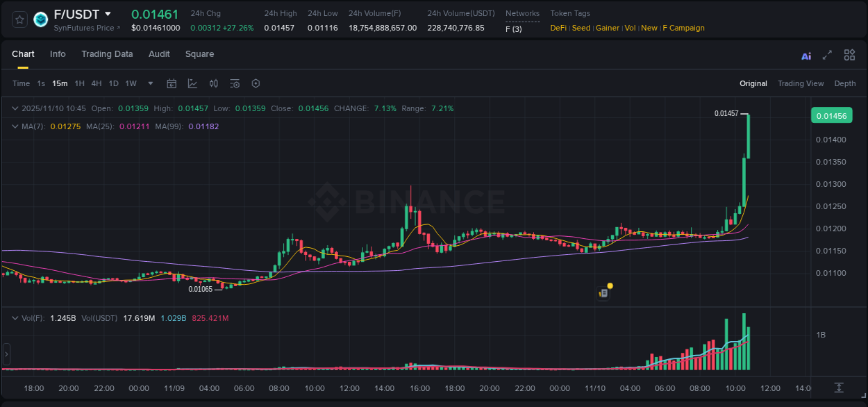868x407 pixels.
Task: Open chart settings via the hexagon gear icon
Action: tap(256, 83)
